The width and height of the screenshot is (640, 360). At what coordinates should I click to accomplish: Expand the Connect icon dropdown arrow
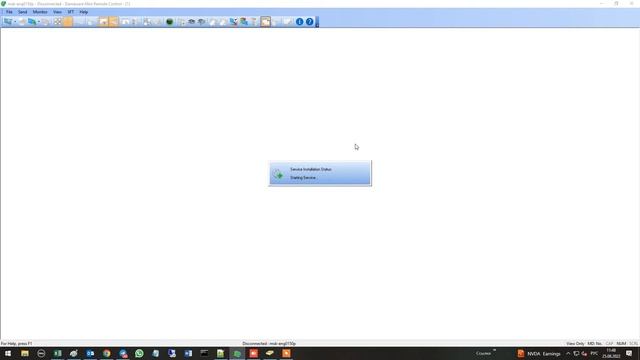15,22
